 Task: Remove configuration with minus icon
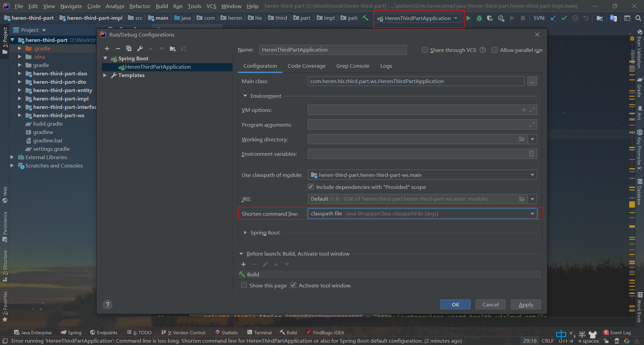[x=118, y=49]
